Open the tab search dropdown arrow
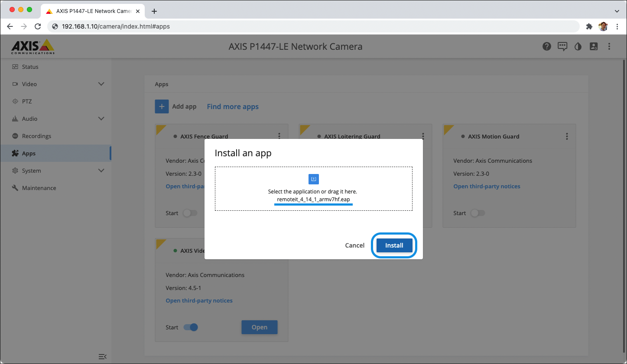Viewport: 627px width, 364px height. pyautogui.click(x=617, y=11)
